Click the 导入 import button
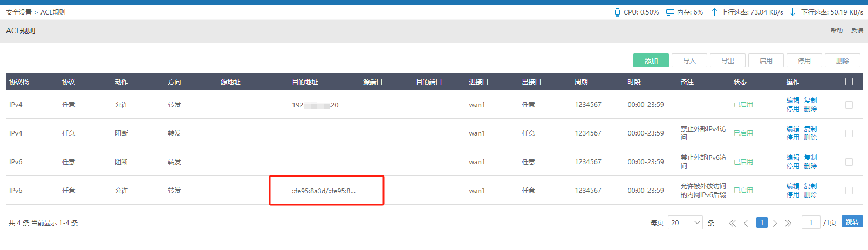Image resolution: width=868 pixels, height=250 pixels. pos(689,60)
